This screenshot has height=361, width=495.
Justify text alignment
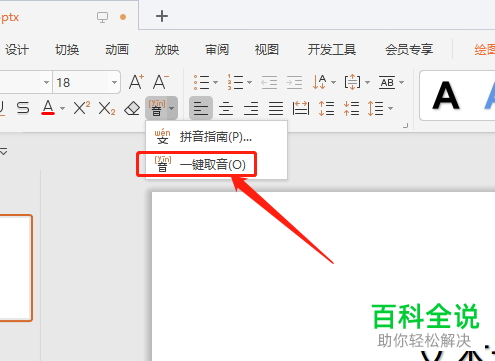[x=276, y=108]
